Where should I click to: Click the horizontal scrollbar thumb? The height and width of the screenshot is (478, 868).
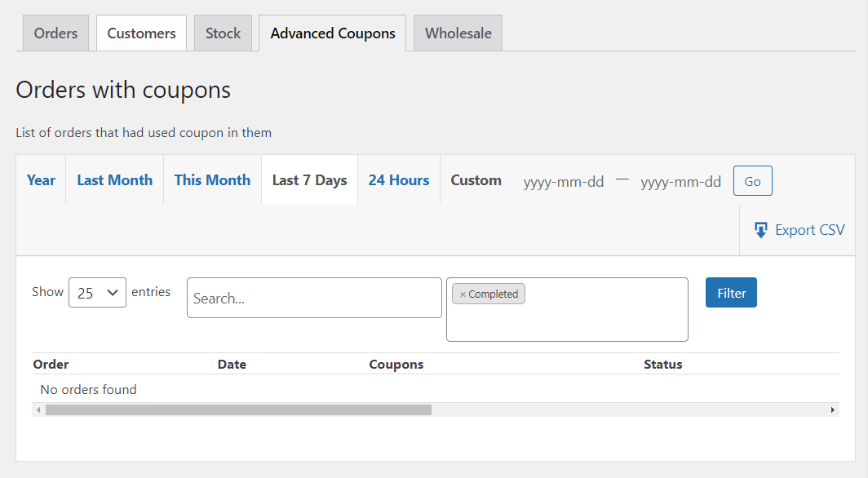[x=238, y=410]
